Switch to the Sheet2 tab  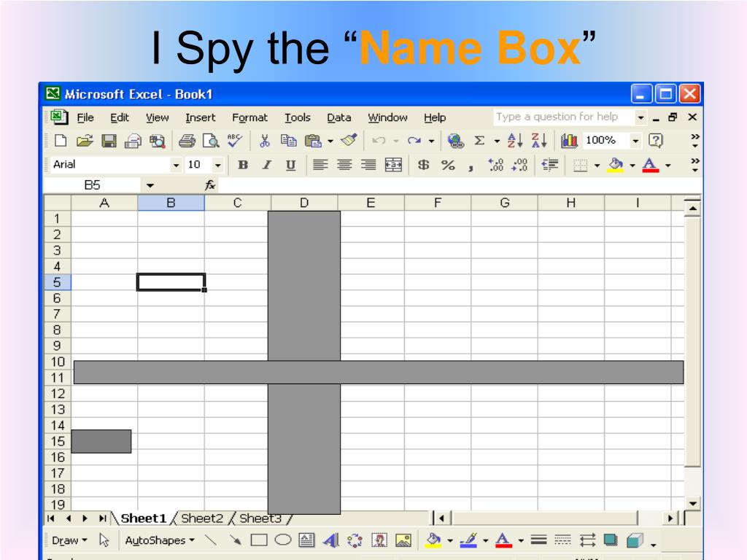click(202, 518)
